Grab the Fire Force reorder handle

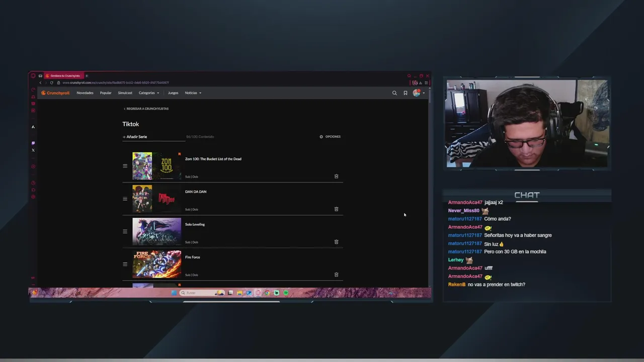pos(125,264)
